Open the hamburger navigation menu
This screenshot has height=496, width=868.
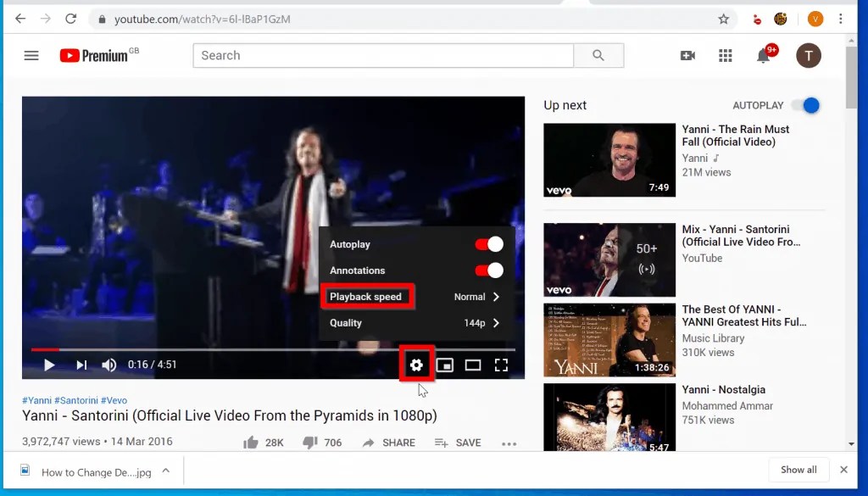pos(31,55)
